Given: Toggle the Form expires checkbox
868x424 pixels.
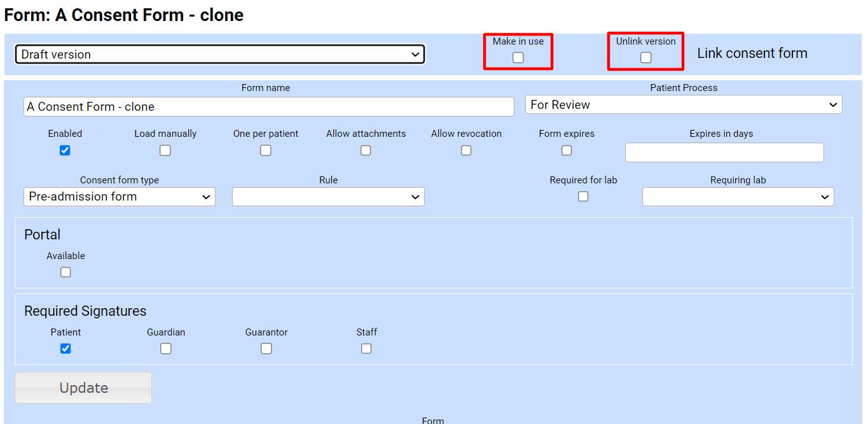Looking at the screenshot, I should 566,150.
